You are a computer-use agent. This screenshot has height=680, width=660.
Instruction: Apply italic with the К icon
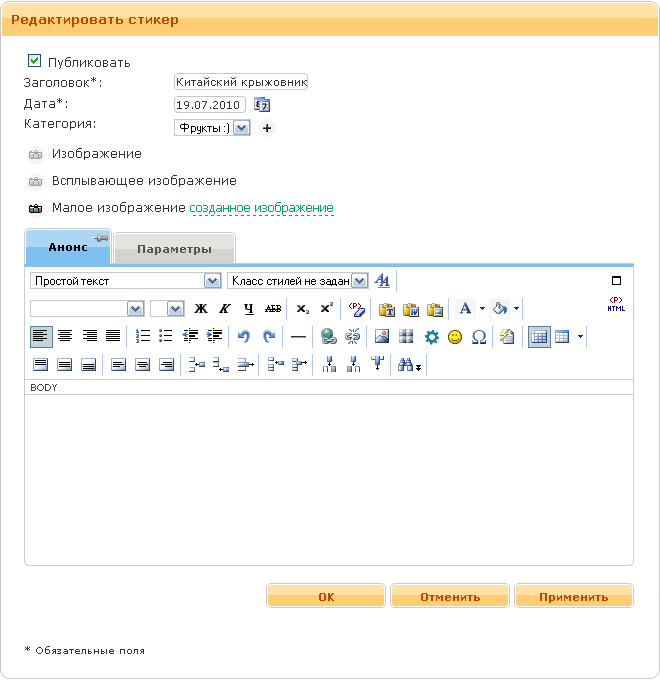point(224,309)
